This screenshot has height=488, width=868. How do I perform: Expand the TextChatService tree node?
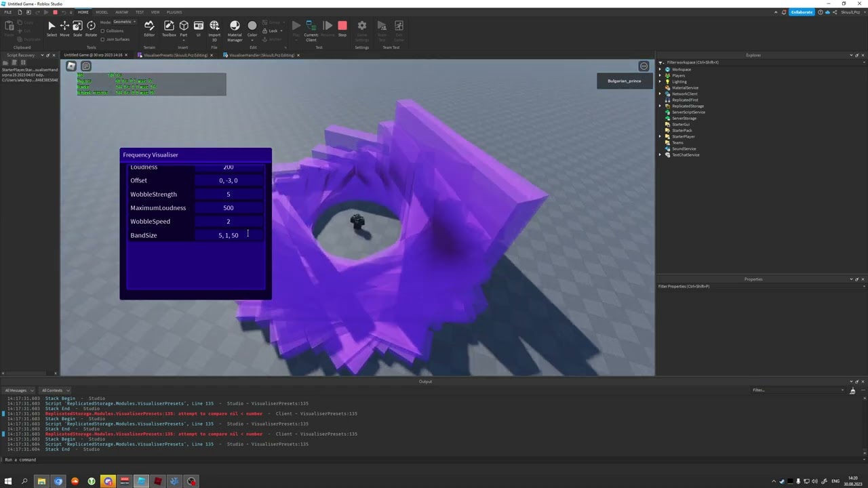point(660,155)
